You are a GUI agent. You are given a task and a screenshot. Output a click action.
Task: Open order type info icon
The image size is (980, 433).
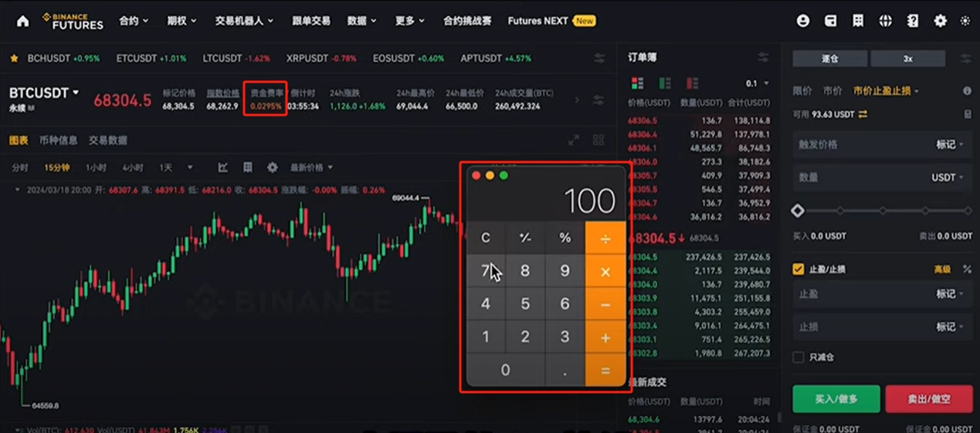tap(967, 91)
